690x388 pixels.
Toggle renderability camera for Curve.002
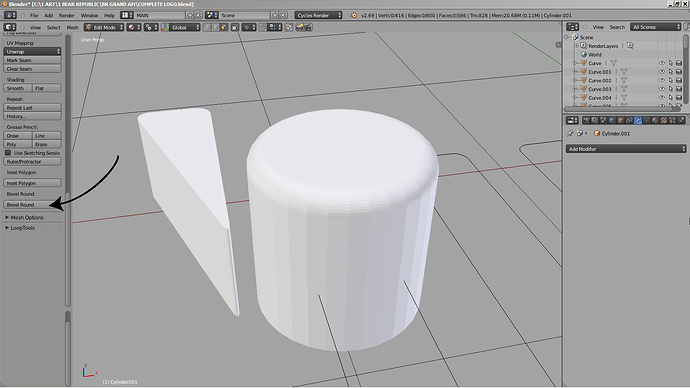pyautogui.click(x=679, y=80)
